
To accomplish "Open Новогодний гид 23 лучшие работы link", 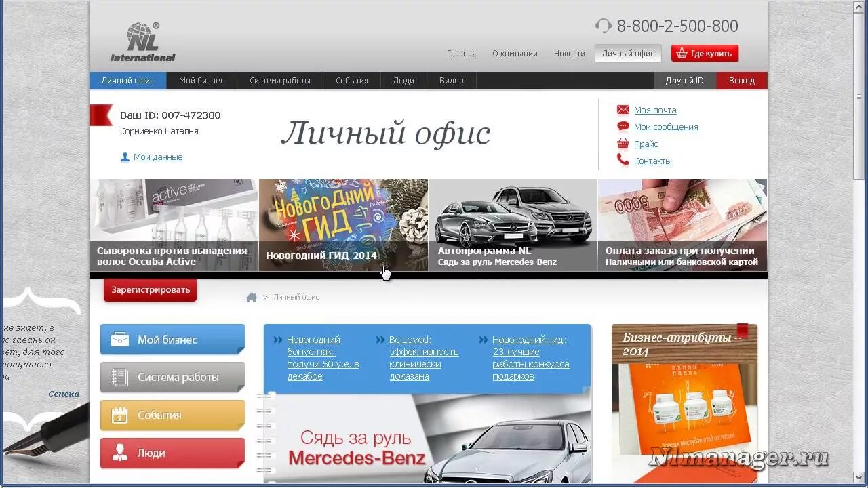I will point(531,358).
